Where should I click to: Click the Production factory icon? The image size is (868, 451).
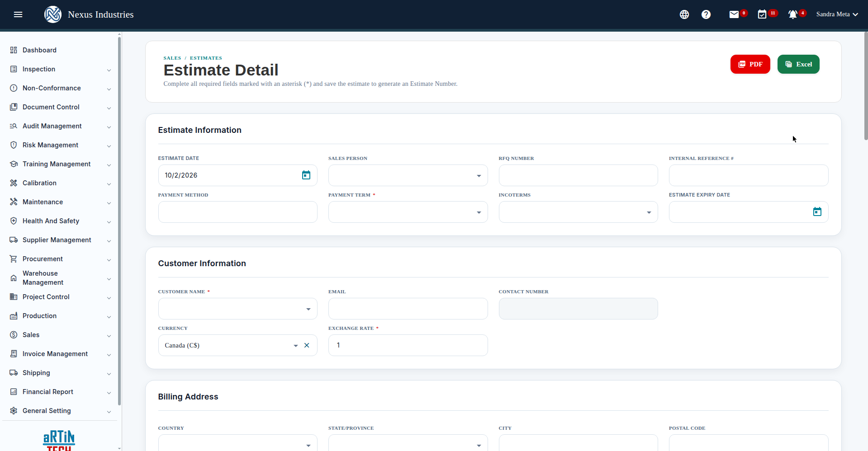pos(14,316)
